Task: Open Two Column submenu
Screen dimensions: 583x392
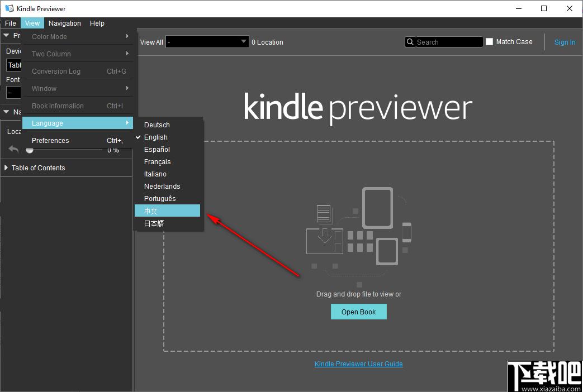Action: coord(78,54)
